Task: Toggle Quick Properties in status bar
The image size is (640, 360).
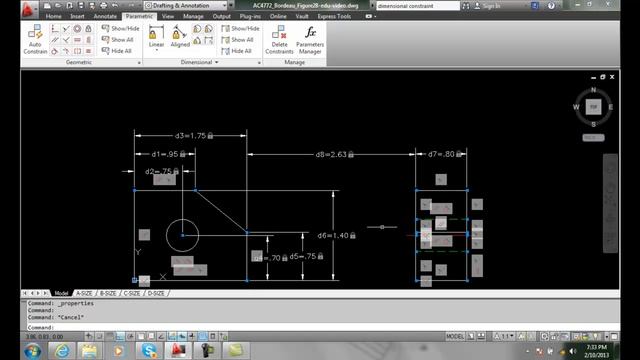Action: [213, 336]
